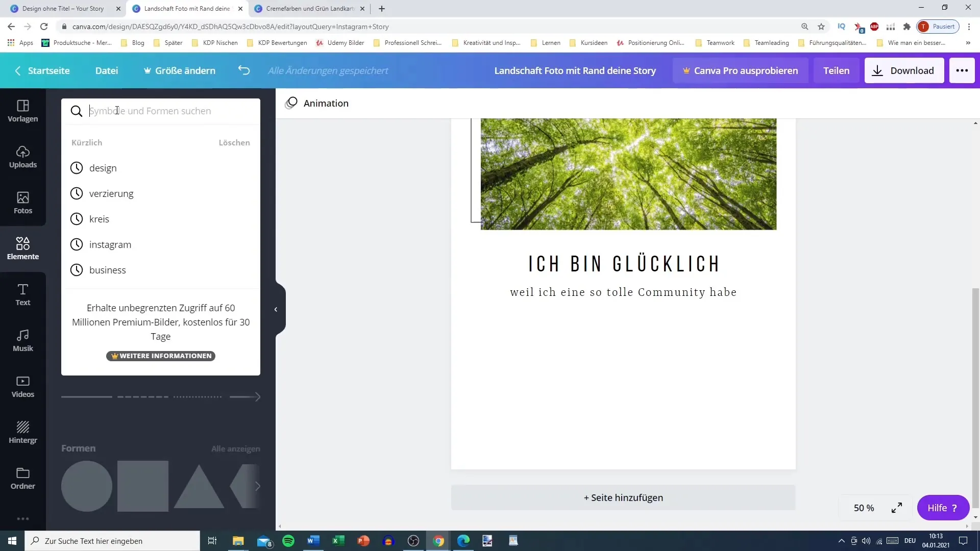Viewport: 980px width, 551px height.
Task: Expand hidden system tray icons
Action: (841, 541)
